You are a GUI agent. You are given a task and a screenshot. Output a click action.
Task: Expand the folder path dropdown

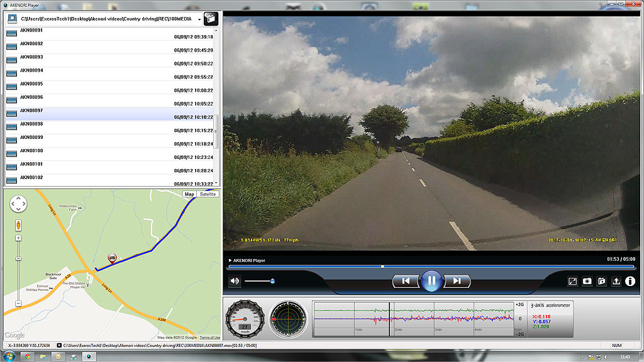click(x=199, y=19)
